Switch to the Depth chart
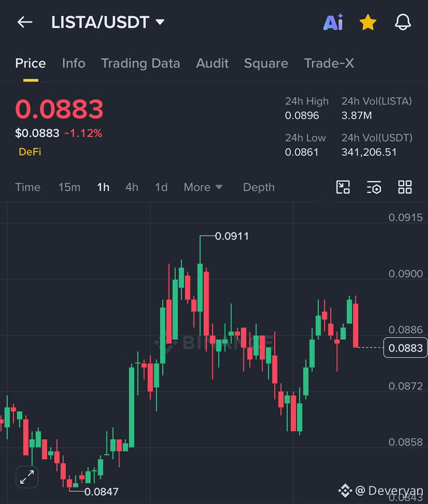This screenshot has height=504, width=428. pos(259,187)
